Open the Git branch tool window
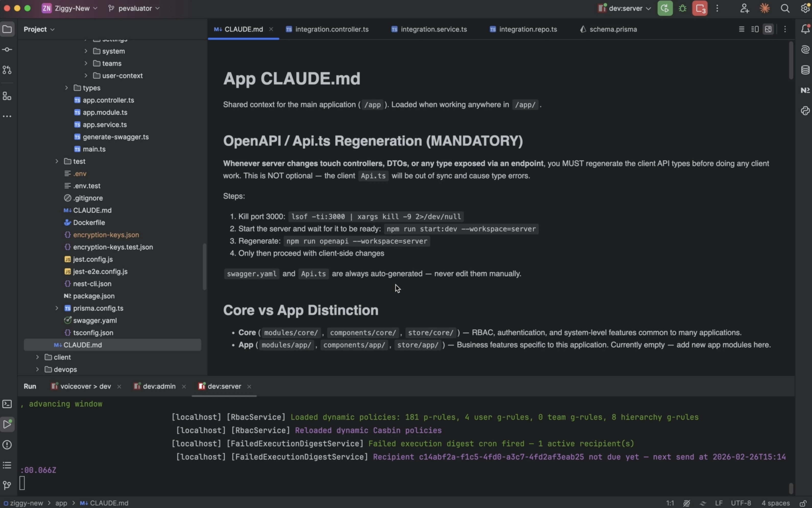Image resolution: width=812 pixels, height=508 pixels. click(x=7, y=485)
